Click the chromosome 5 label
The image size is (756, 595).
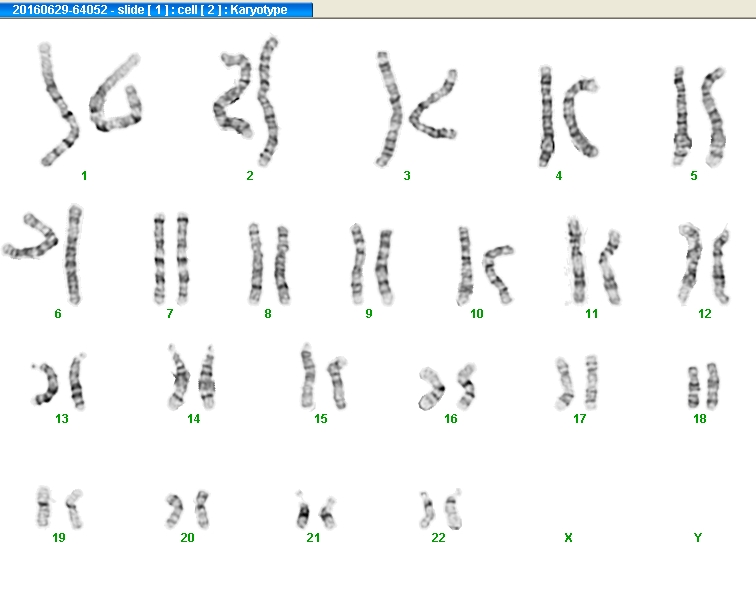(x=694, y=176)
